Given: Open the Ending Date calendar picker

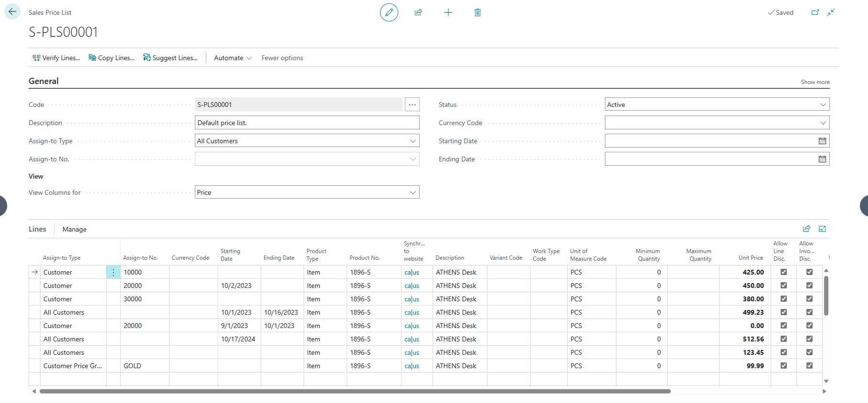Looking at the screenshot, I should click(822, 159).
